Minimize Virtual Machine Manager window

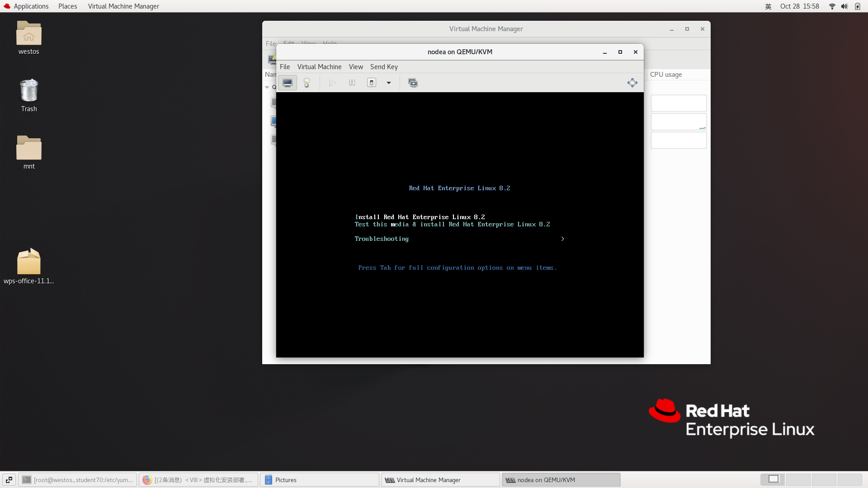coord(672,29)
